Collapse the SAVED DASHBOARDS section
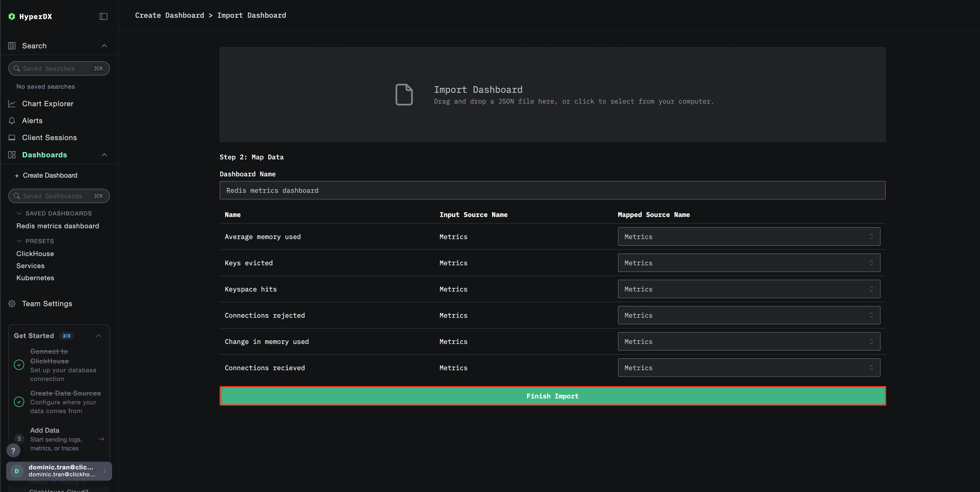This screenshot has height=492, width=980. [19, 213]
